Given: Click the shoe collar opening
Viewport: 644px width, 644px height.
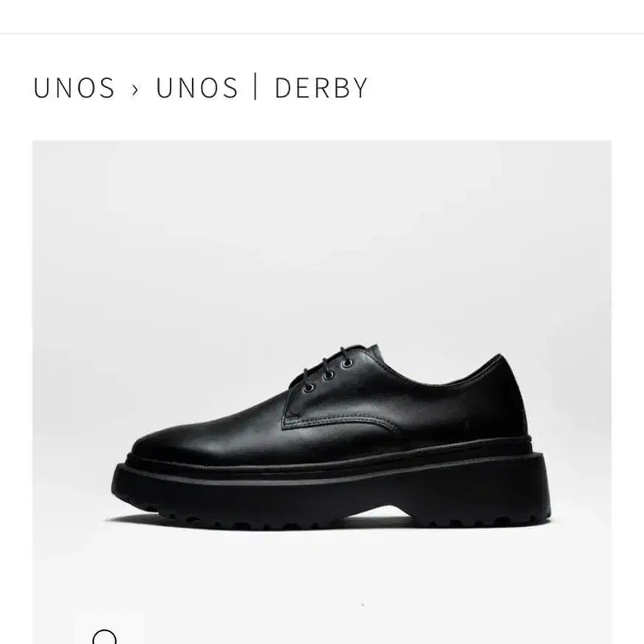Looking at the screenshot, I should [435, 371].
